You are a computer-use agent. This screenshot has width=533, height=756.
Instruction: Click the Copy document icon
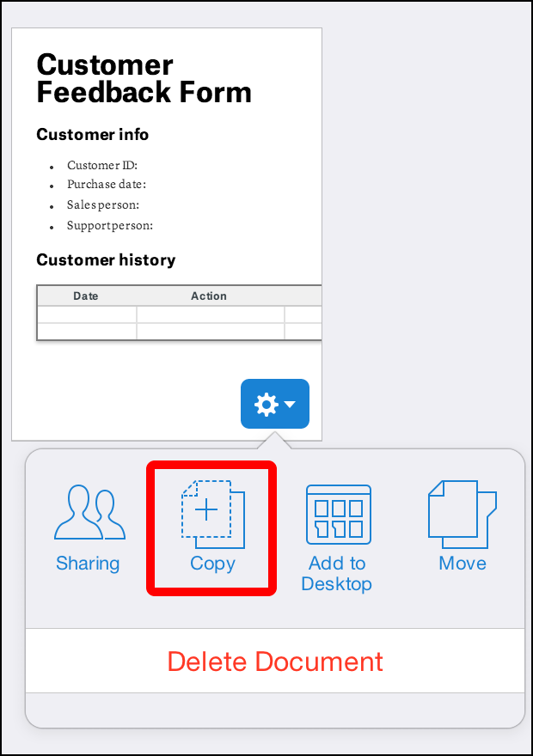click(212, 514)
